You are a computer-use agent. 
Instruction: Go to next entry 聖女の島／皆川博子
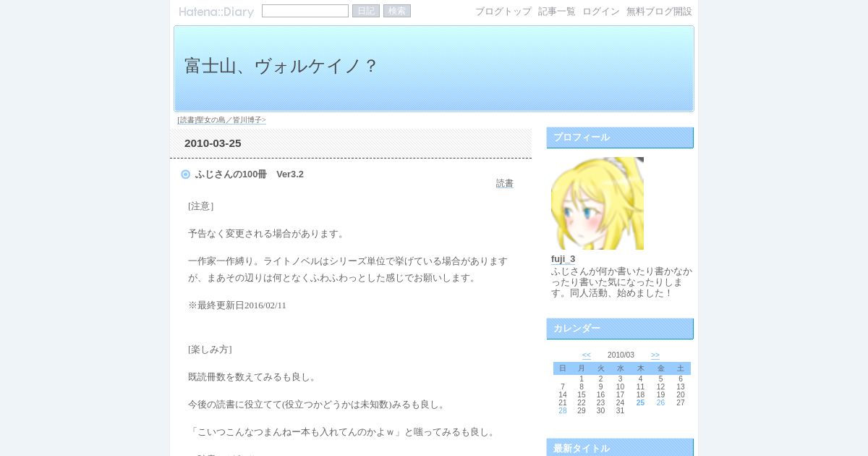221,120
